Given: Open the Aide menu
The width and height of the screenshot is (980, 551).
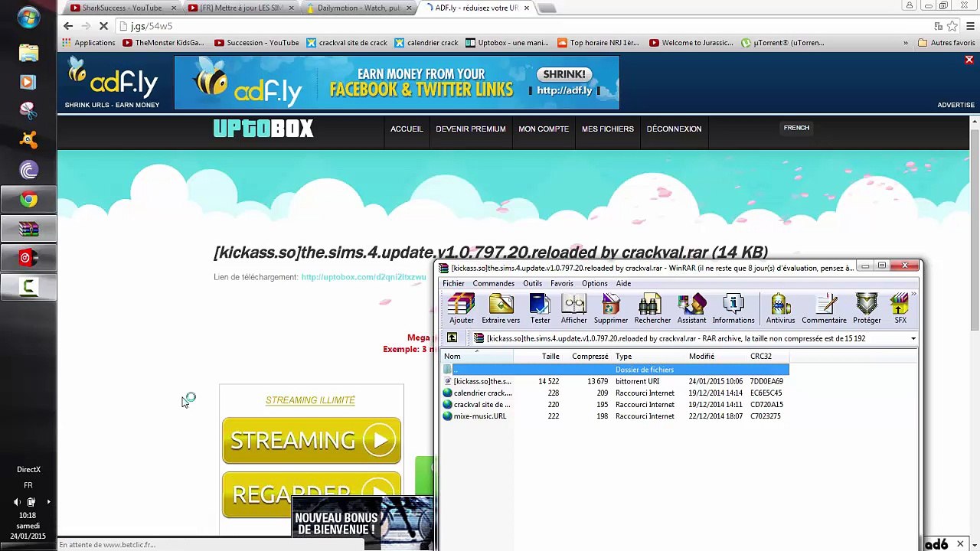Looking at the screenshot, I should [x=623, y=283].
